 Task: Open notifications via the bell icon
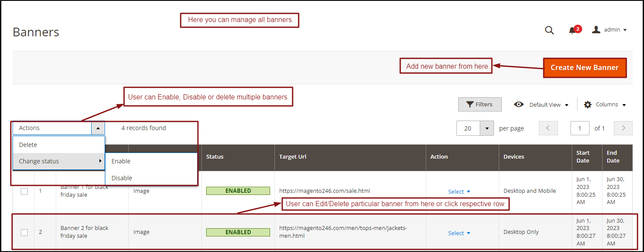pos(573,30)
